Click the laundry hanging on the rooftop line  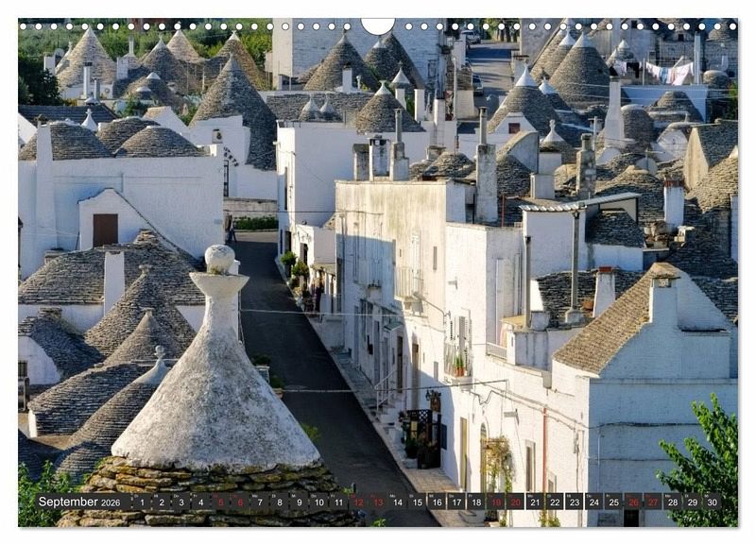[x=669, y=73]
